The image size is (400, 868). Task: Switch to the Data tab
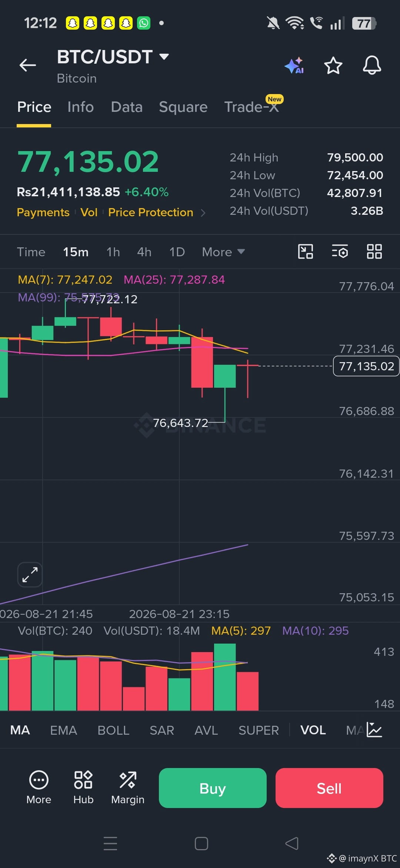127,107
